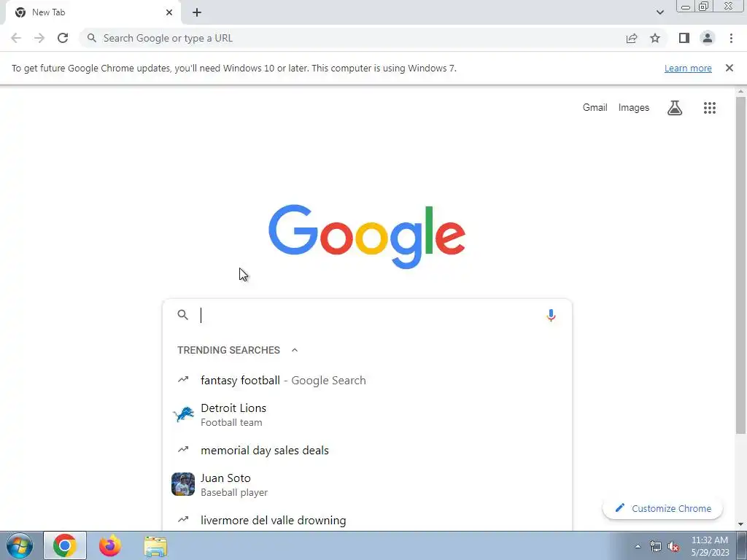This screenshot has width=747, height=560.
Task: Open Chrome's three-dot menu
Action: (x=731, y=38)
